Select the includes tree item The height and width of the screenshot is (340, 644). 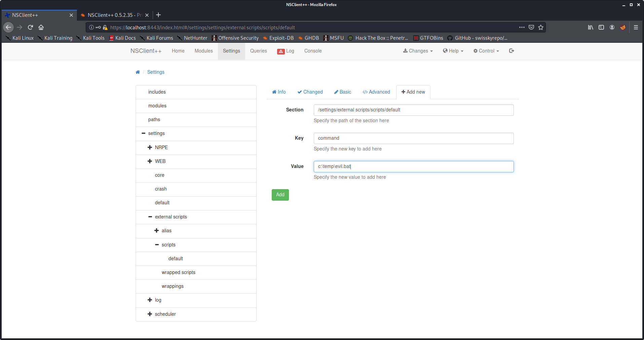click(x=196, y=92)
